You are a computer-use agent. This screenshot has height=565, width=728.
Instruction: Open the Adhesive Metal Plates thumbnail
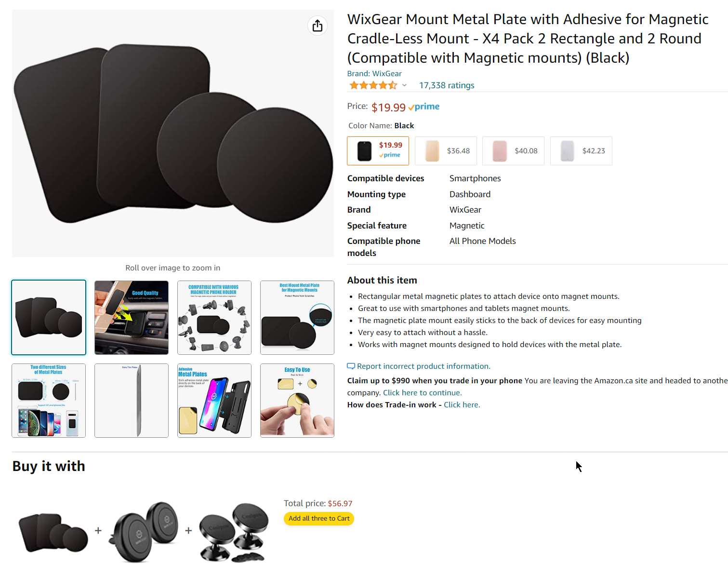pos(214,401)
